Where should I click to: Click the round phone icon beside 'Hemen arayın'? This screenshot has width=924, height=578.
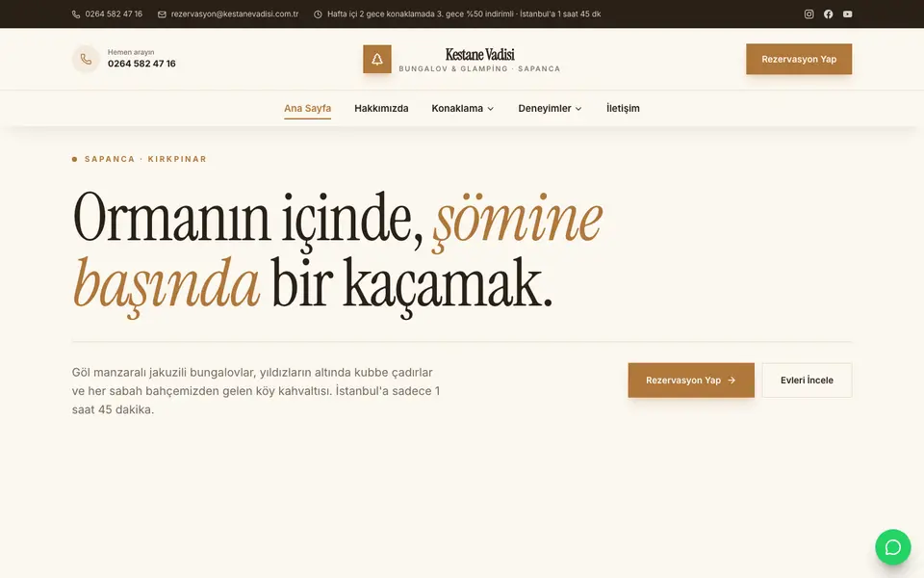[86, 59]
